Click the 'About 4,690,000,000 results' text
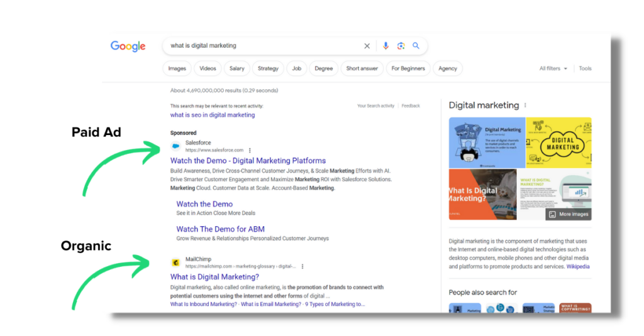 (x=224, y=90)
